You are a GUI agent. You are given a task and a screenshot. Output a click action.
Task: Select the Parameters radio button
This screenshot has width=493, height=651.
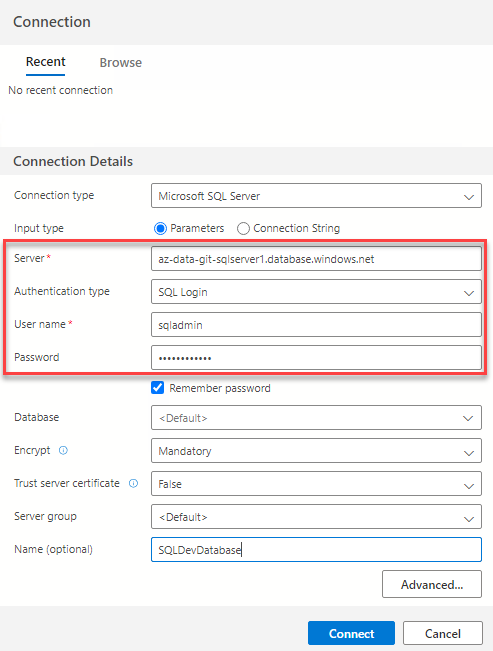pos(160,228)
